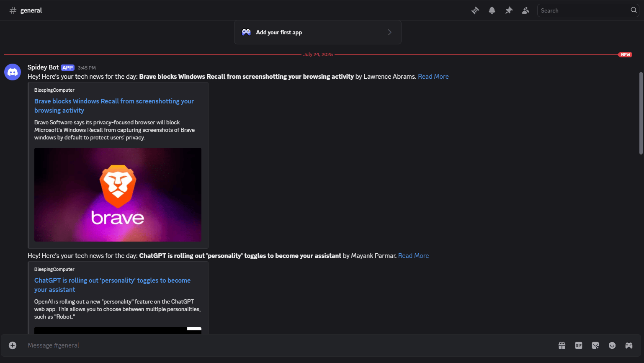Click the chat vertical scrollbar
The width and height of the screenshot is (644, 363).
pyautogui.click(x=641, y=113)
